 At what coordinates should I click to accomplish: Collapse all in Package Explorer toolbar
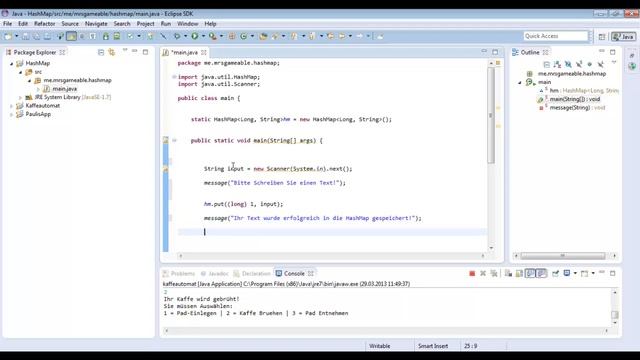click(101, 52)
